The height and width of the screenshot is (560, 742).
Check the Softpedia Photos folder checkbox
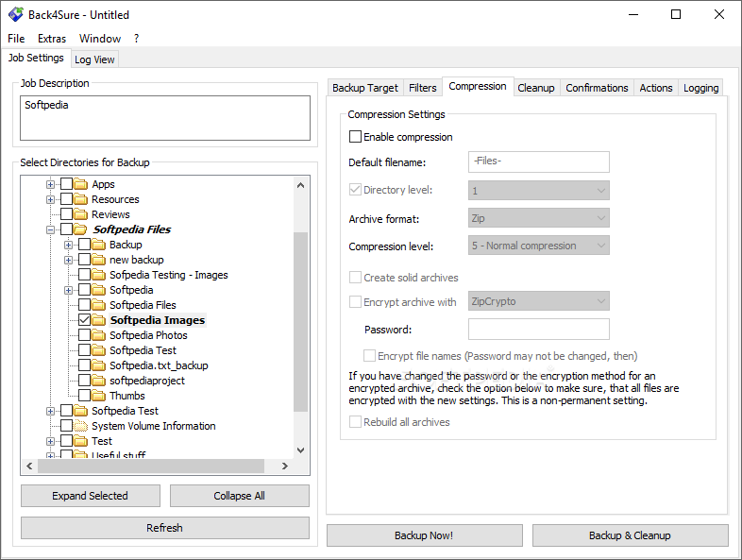point(84,335)
